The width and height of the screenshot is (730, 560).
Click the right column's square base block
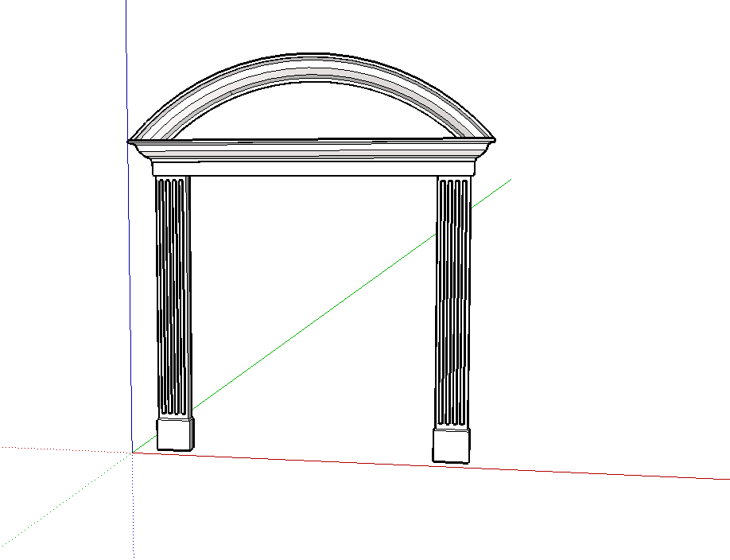click(x=451, y=446)
